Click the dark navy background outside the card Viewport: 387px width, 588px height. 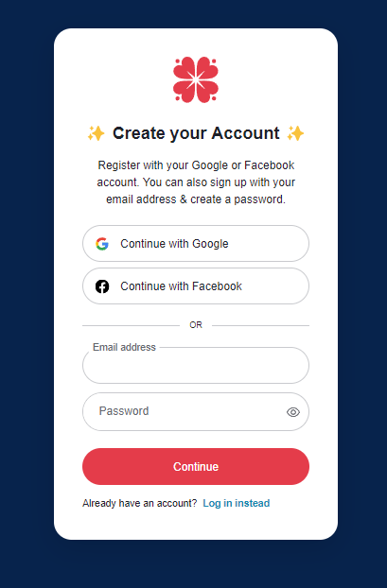(x=26, y=292)
